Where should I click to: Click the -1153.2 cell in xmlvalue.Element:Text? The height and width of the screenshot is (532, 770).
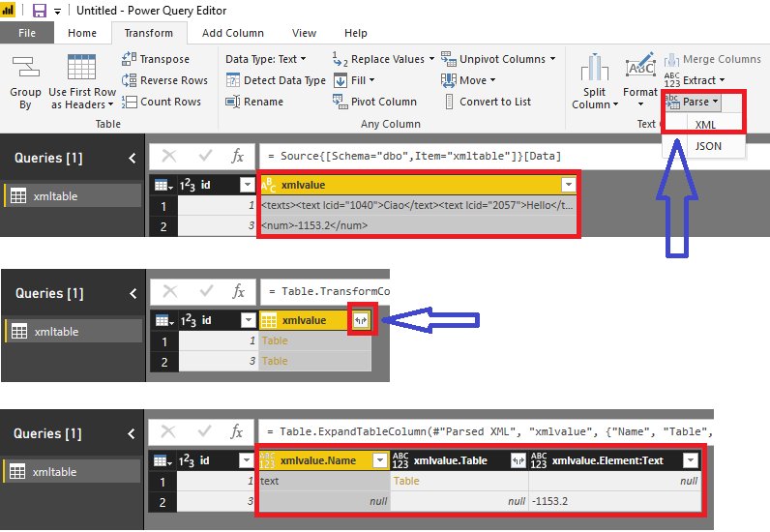pyautogui.click(x=614, y=502)
